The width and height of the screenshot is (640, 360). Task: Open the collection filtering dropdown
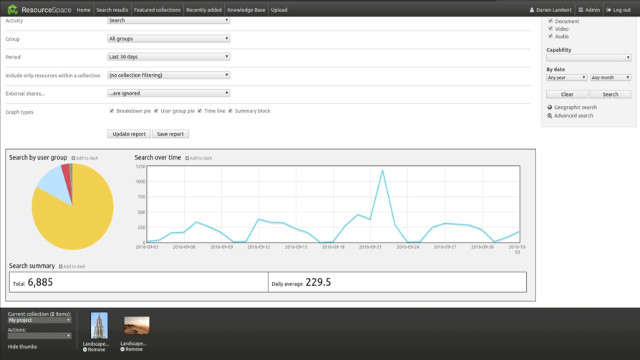pyautogui.click(x=169, y=75)
